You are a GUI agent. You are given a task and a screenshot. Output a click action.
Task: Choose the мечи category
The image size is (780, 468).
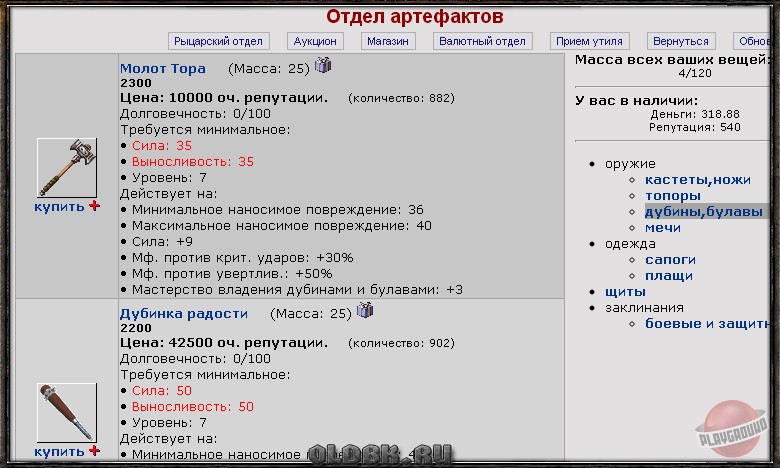(662, 227)
